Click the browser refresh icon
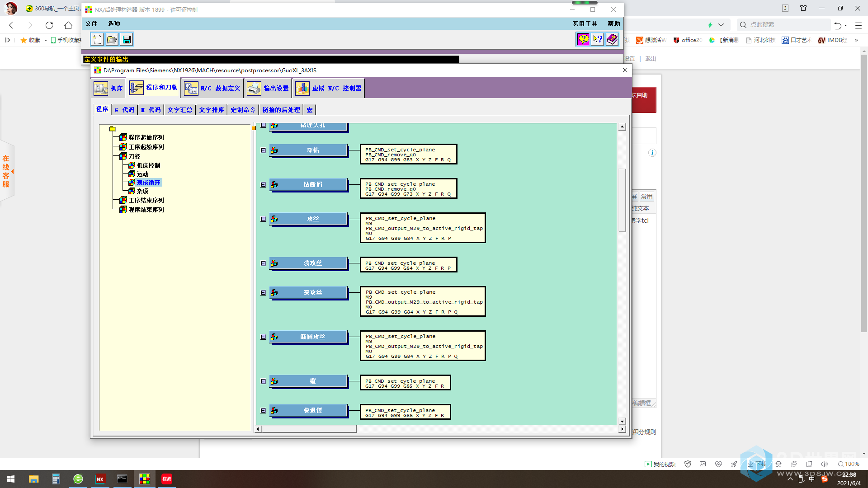This screenshot has height=488, width=868. 49,25
